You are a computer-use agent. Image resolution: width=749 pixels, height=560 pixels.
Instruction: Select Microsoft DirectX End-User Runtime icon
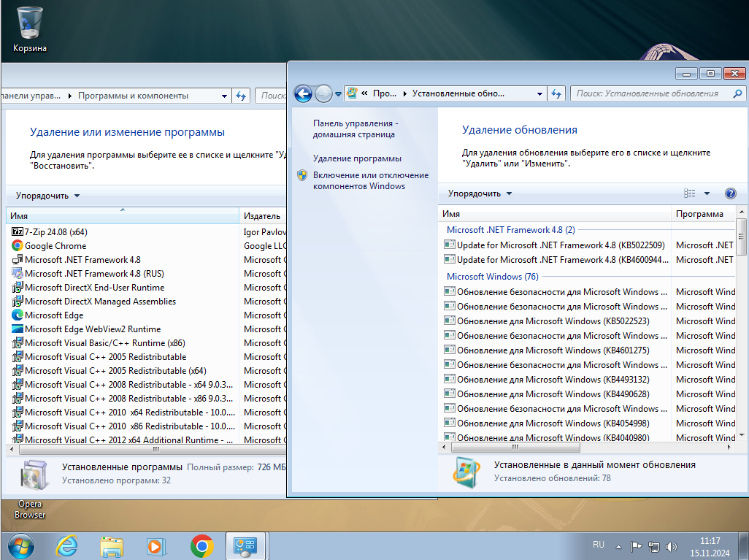point(18,287)
